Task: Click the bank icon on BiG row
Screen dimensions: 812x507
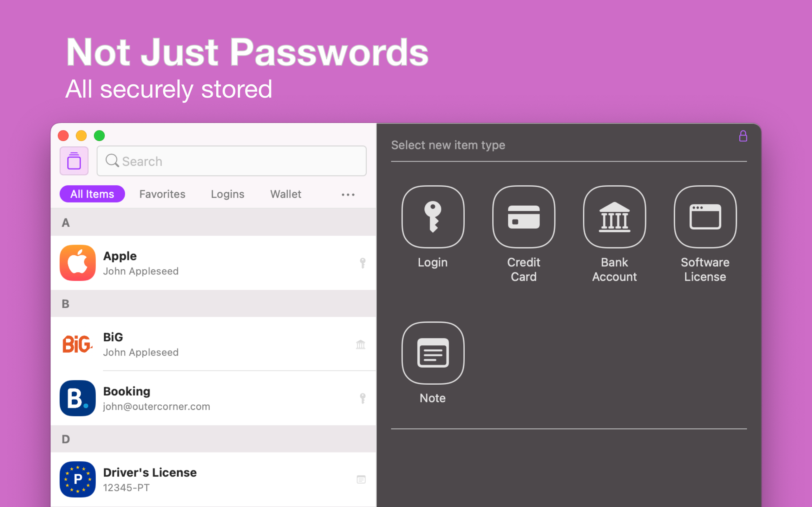Action: (361, 344)
